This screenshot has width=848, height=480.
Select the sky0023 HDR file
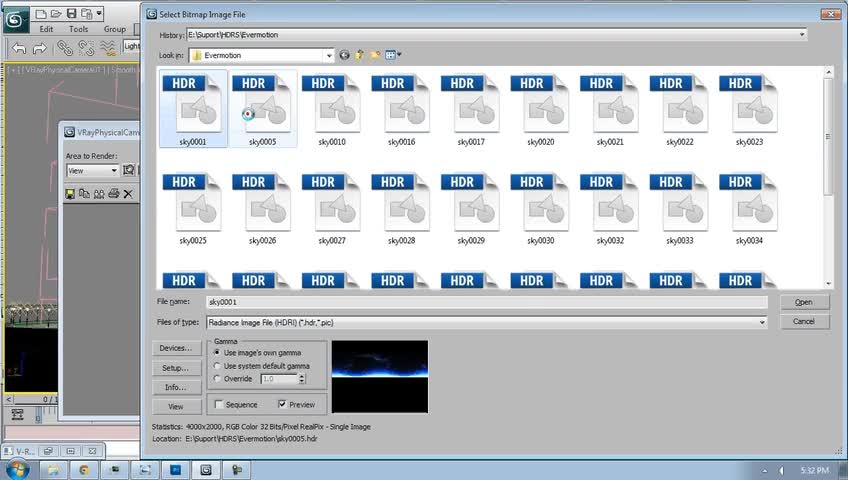pos(749,111)
